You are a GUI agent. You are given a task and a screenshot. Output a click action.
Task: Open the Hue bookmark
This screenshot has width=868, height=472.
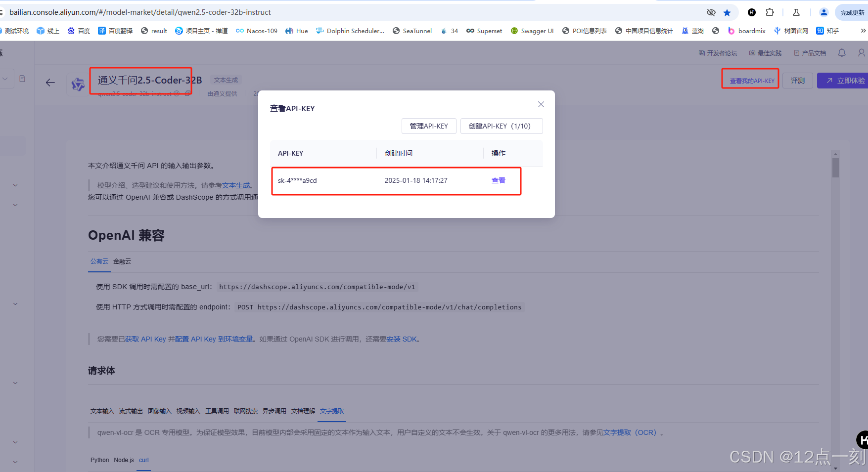click(x=297, y=31)
